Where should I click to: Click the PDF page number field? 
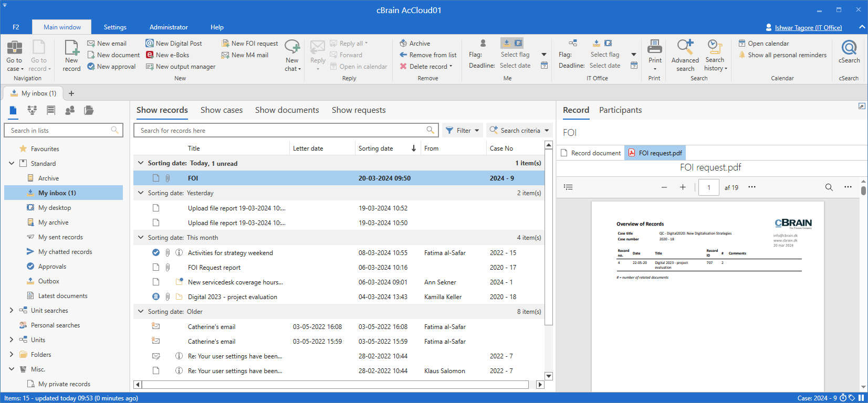coord(709,187)
